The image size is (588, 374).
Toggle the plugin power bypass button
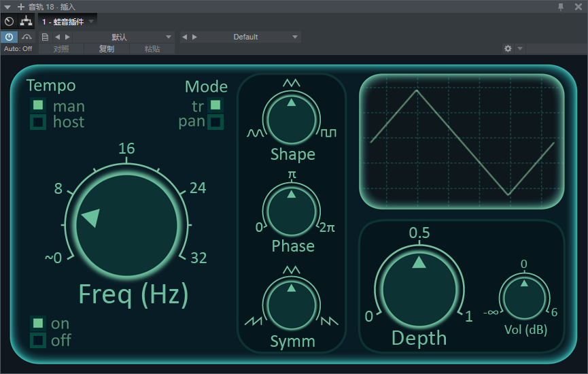tap(9, 37)
